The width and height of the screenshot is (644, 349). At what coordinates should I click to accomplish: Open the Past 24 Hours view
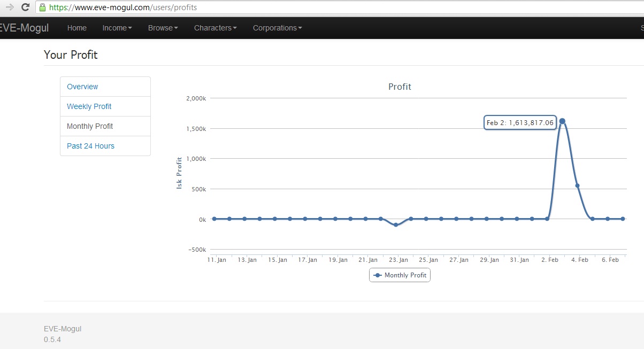pos(105,146)
